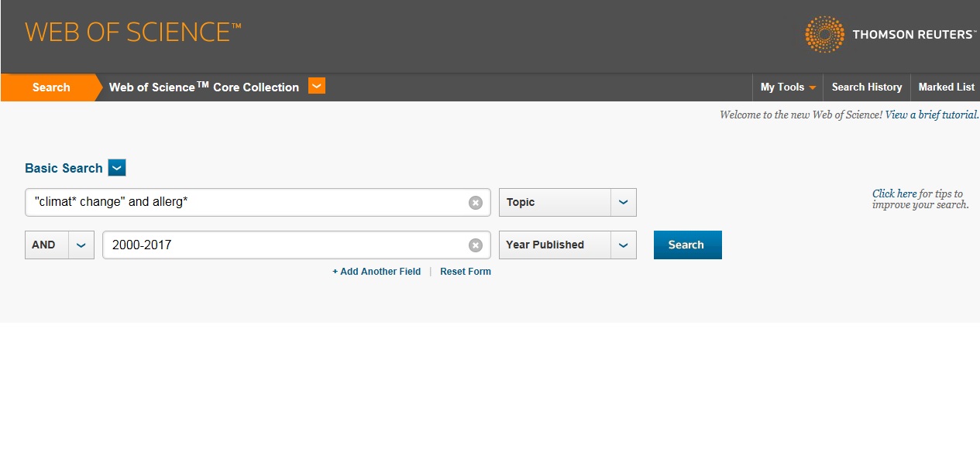Viewport: 980px width, 452px height.
Task: Click the Web of Science logo
Action: coord(133,33)
